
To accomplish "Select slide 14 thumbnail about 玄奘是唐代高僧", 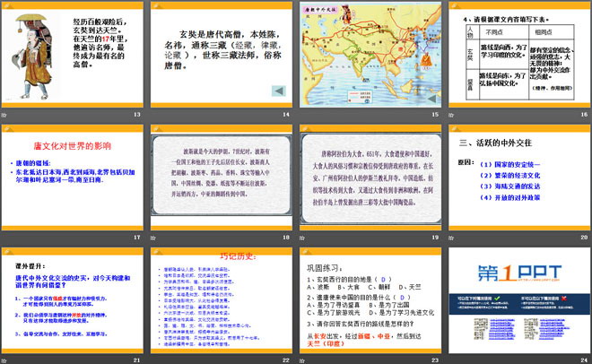I will coord(222,55).
